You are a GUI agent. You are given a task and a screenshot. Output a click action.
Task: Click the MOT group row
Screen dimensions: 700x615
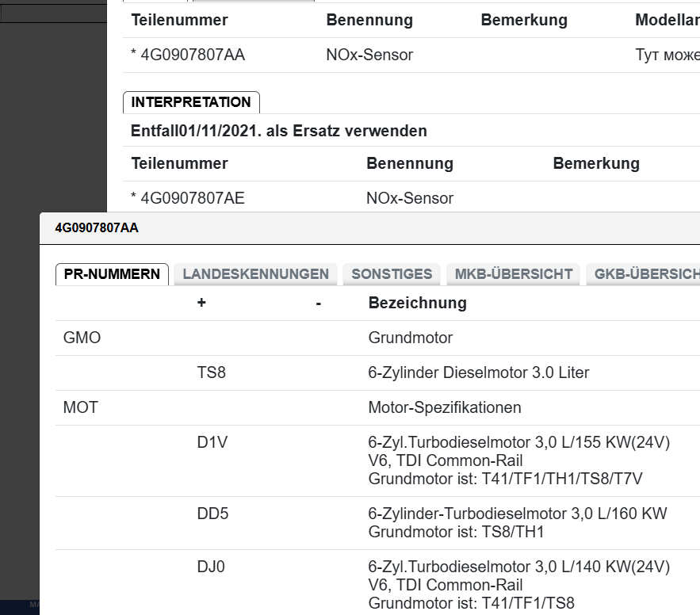81,407
